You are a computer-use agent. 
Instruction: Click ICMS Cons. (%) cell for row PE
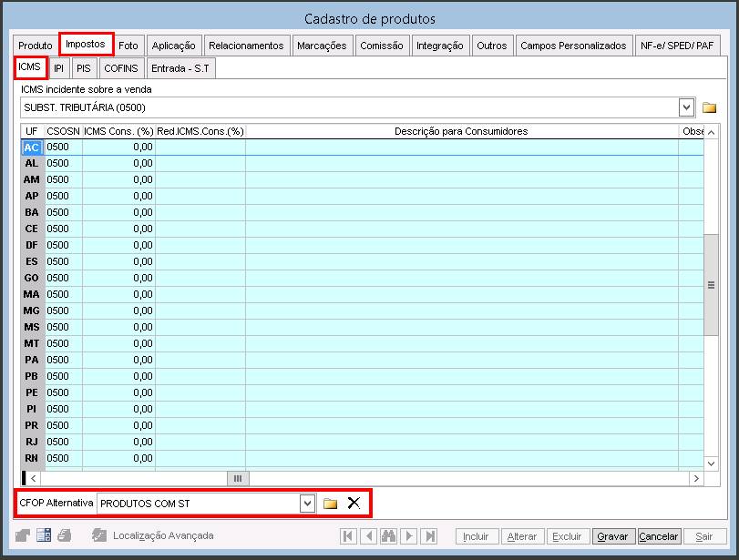click(118, 392)
